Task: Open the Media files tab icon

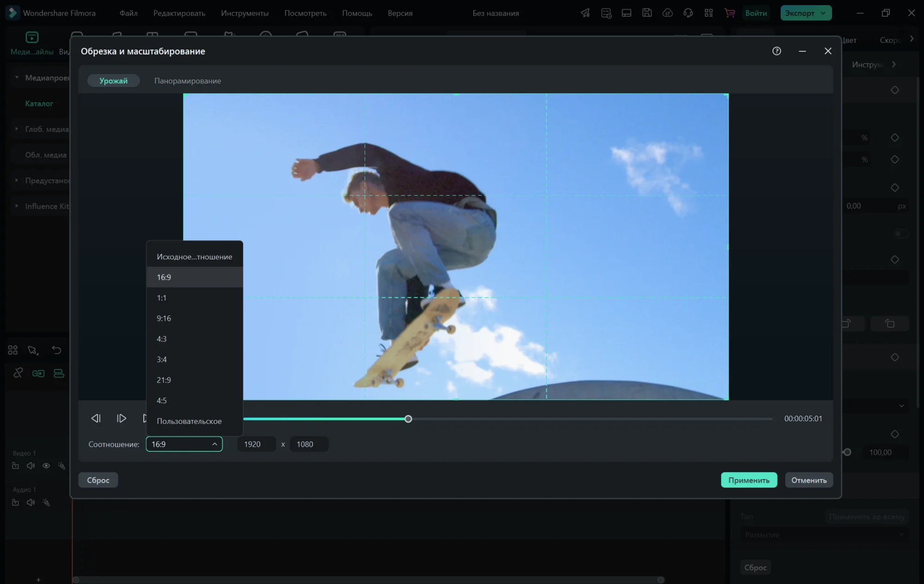Action: (32, 37)
